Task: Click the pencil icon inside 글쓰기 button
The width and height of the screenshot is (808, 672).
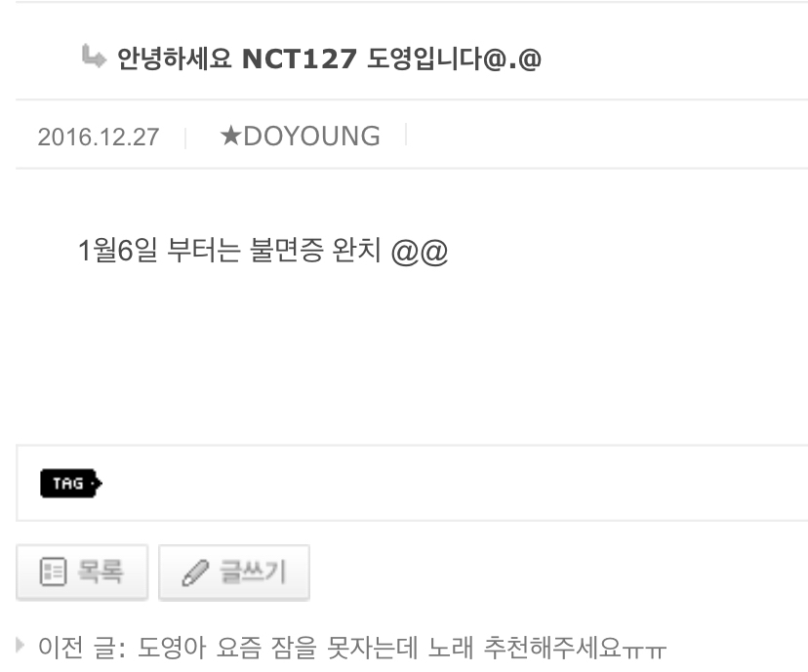Action: pos(195,573)
